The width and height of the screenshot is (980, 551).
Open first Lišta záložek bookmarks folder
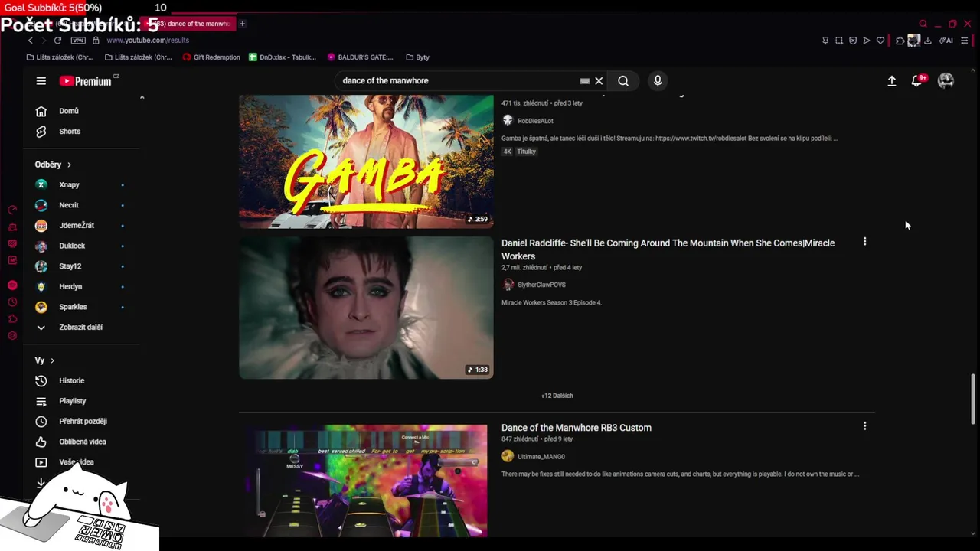[x=60, y=57]
